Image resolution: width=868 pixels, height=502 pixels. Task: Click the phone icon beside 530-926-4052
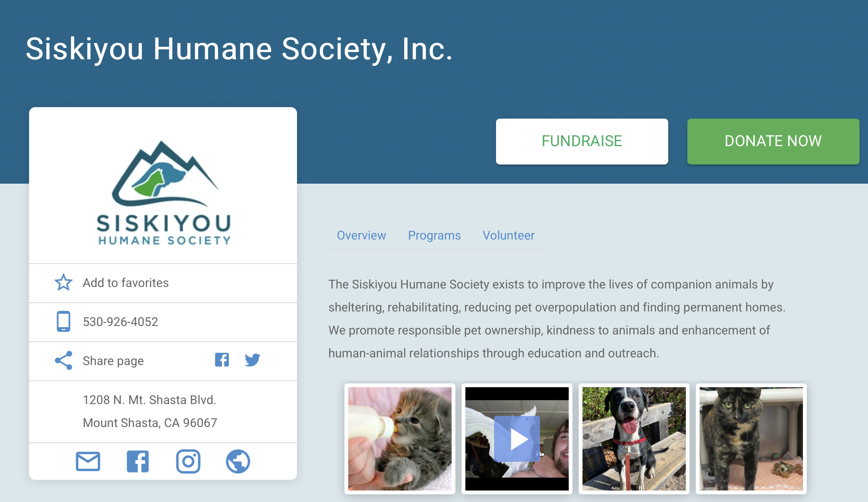64,321
